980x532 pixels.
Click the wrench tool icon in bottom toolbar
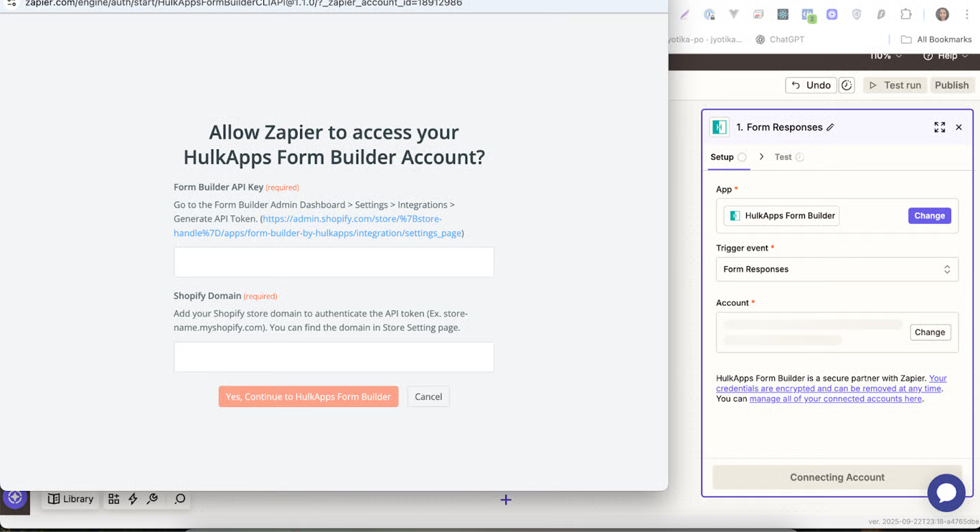[x=152, y=499]
